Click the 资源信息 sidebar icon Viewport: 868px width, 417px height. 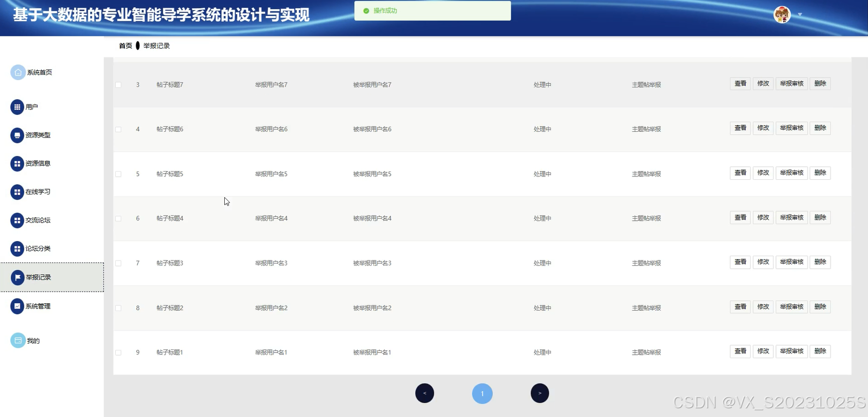17,164
